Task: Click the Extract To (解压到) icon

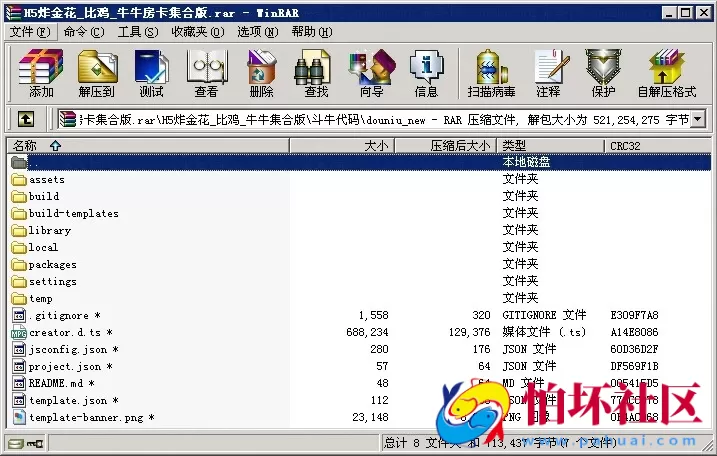Action: (x=96, y=73)
